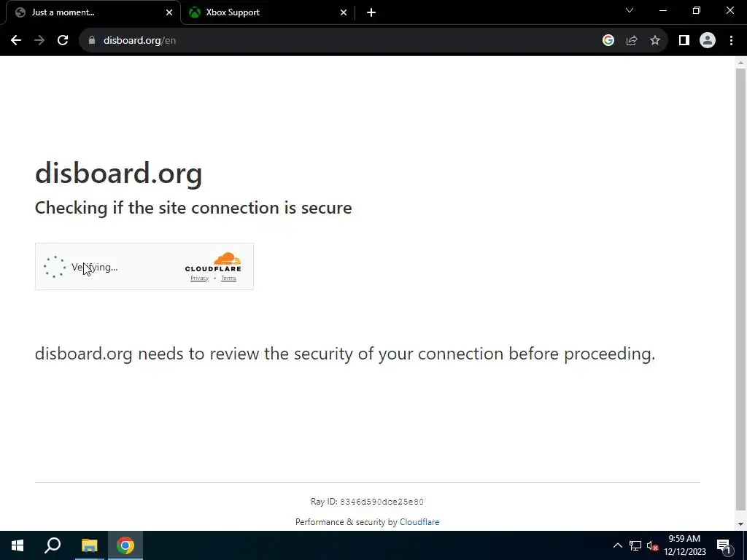Minimize the Chrome window
This screenshot has height=560, width=747.
pos(662,10)
